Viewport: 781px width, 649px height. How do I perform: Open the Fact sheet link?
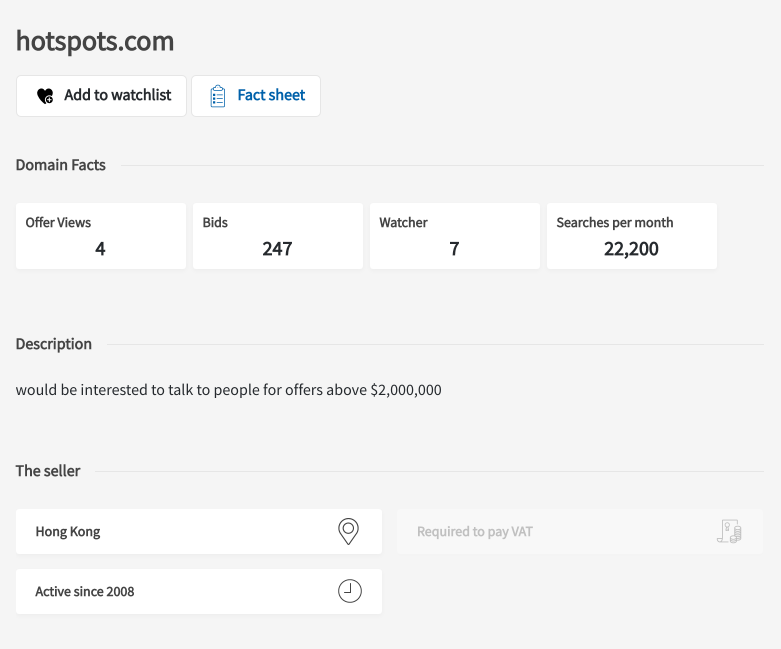point(271,96)
